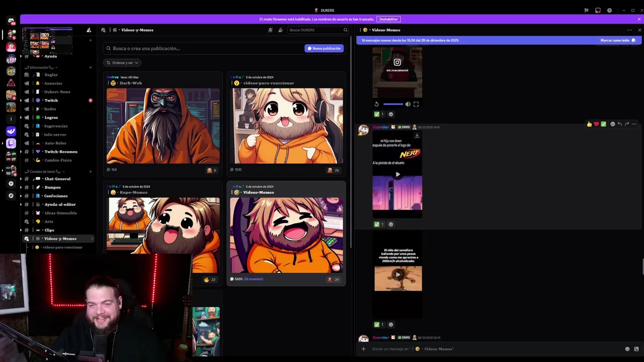The width and height of the screenshot is (644, 362).
Task: Click the Busca o crea una publicación field
Action: coord(203,48)
